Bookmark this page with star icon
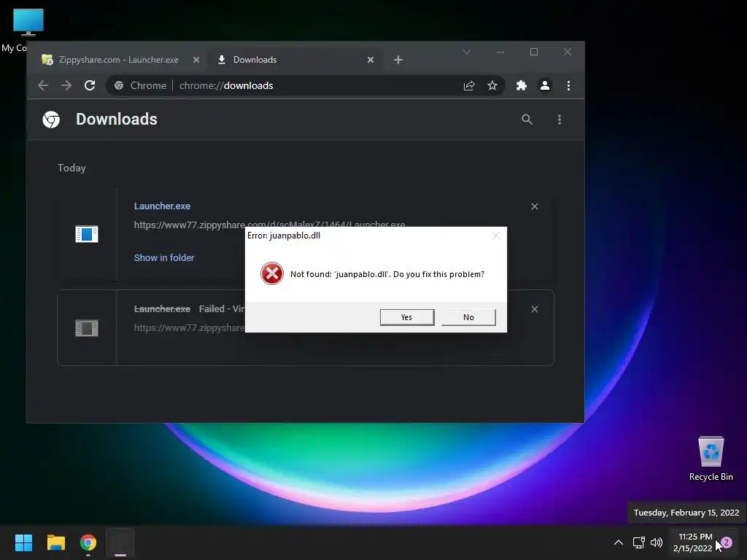The image size is (747, 560). [492, 86]
